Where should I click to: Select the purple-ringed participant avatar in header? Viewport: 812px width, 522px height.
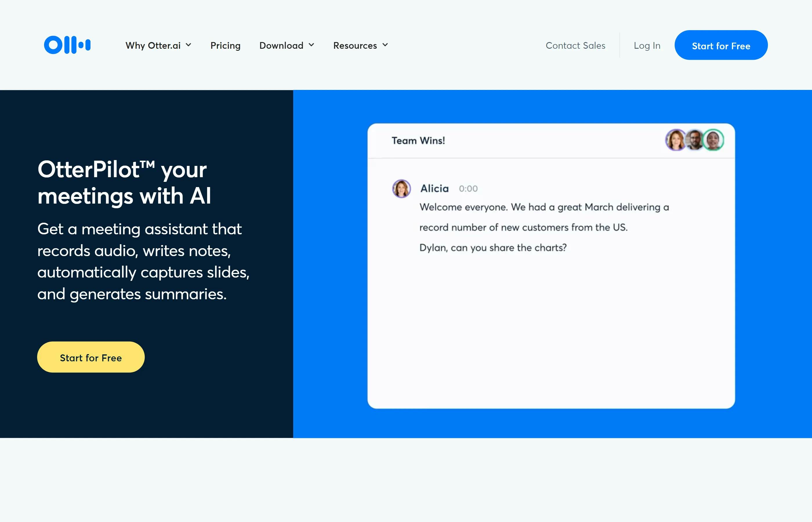(x=676, y=140)
